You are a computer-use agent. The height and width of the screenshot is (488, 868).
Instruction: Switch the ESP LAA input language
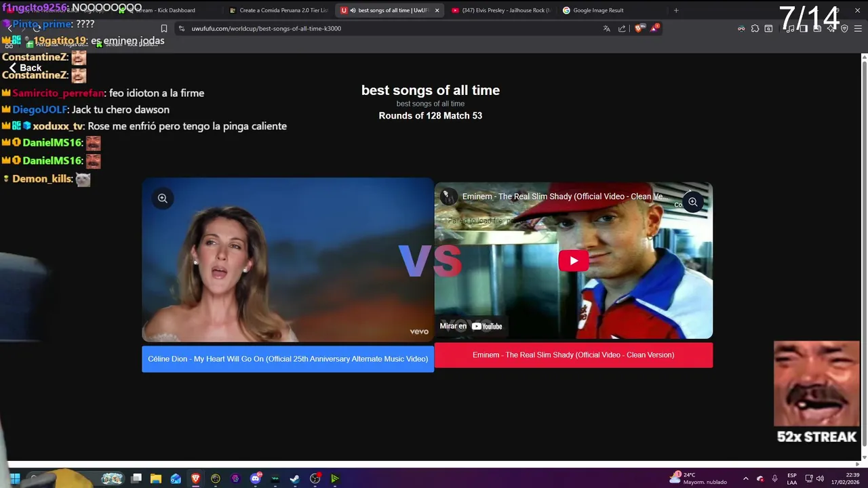791,479
